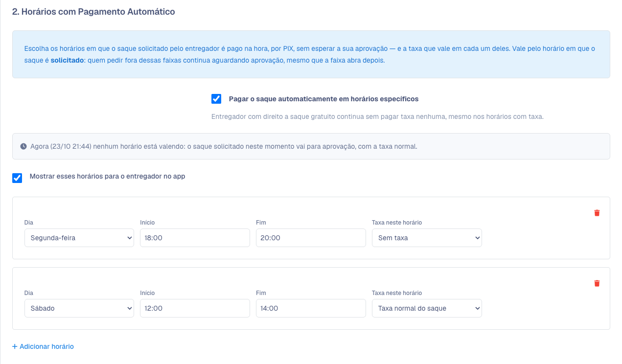Click the clock icon in status notice
This screenshot has width=622, height=364.
point(23,146)
